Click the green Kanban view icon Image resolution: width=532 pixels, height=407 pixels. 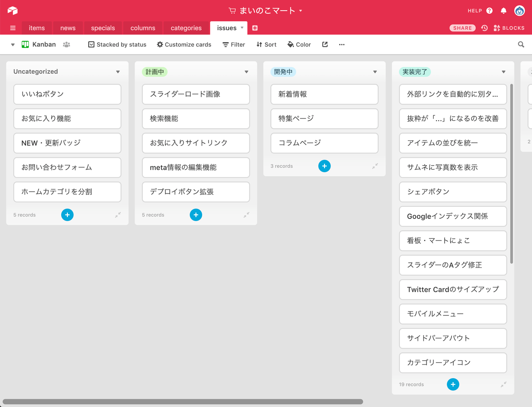(25, 44)
